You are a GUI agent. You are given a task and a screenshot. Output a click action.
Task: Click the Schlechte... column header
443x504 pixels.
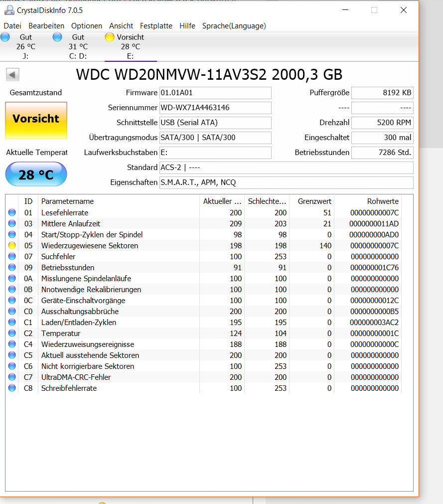pos(267,201)
